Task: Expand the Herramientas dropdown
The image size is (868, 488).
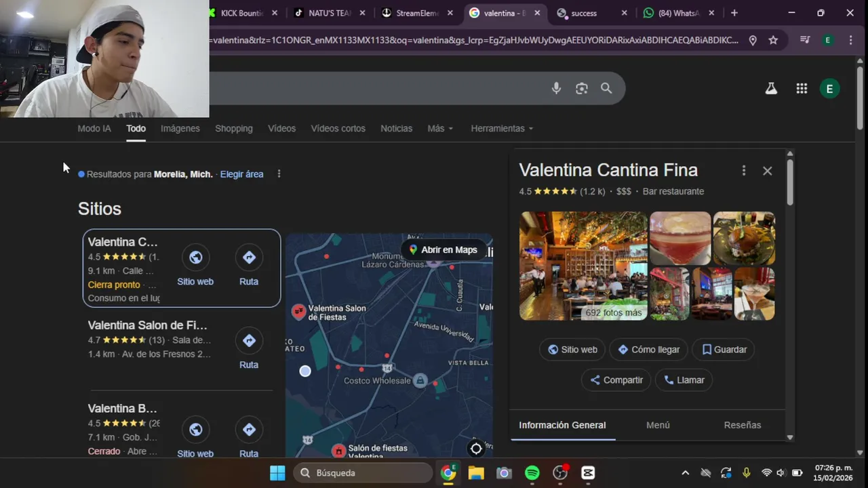Action: tap(502, 128)
